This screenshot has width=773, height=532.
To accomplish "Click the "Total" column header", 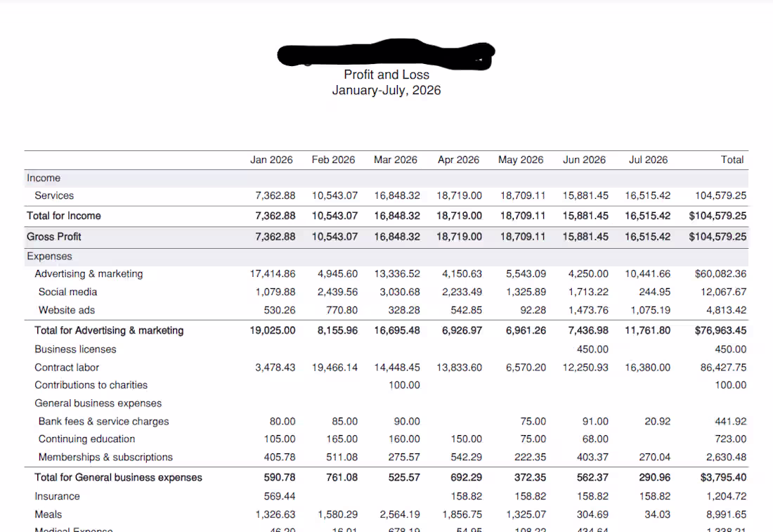I will pyautogui.click(x=732, y=160).
